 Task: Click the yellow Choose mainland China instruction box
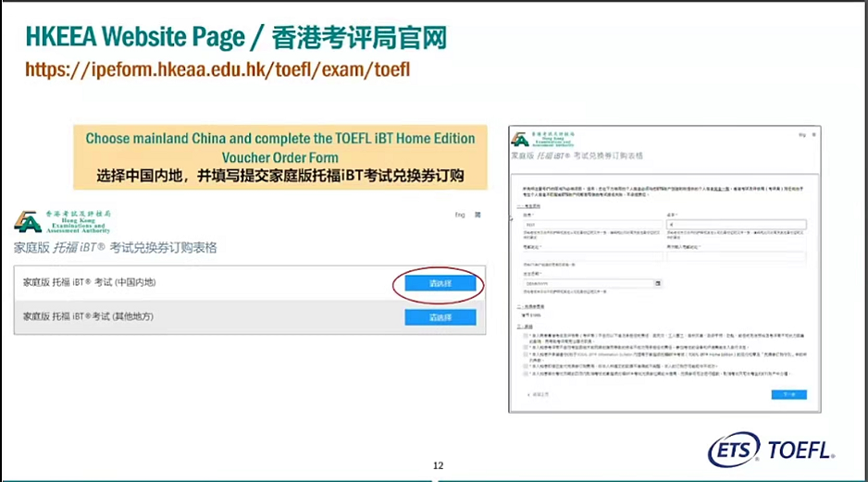[x=280, y=157]
